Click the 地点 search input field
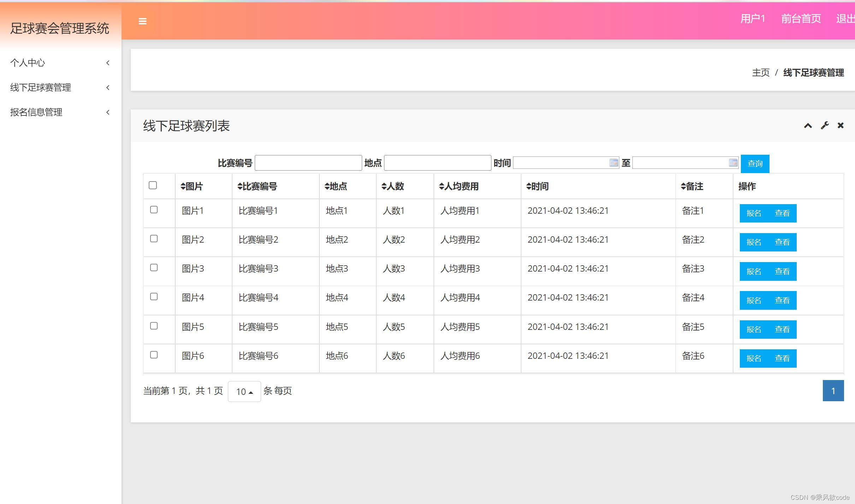Screen dimensions: 855x504 (437, 163)
